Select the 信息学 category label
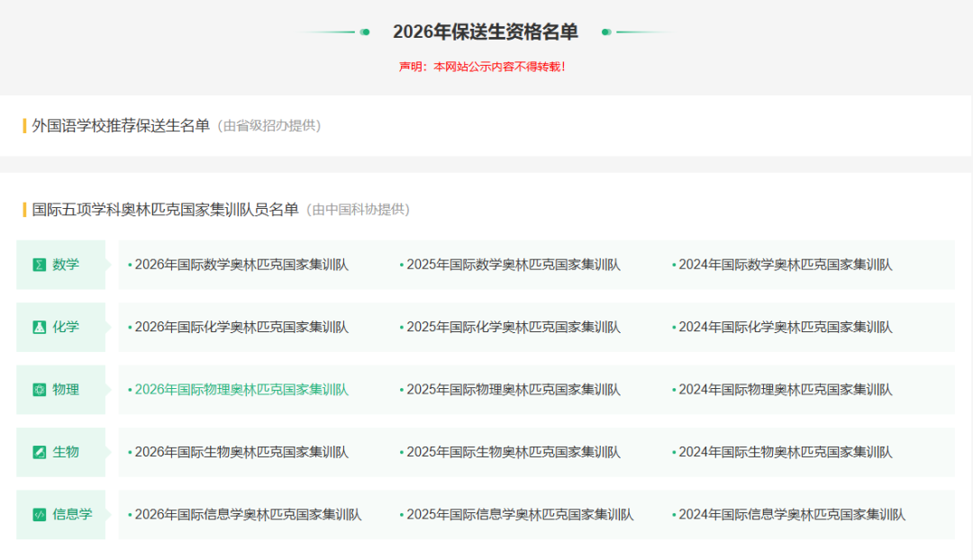 72,515
